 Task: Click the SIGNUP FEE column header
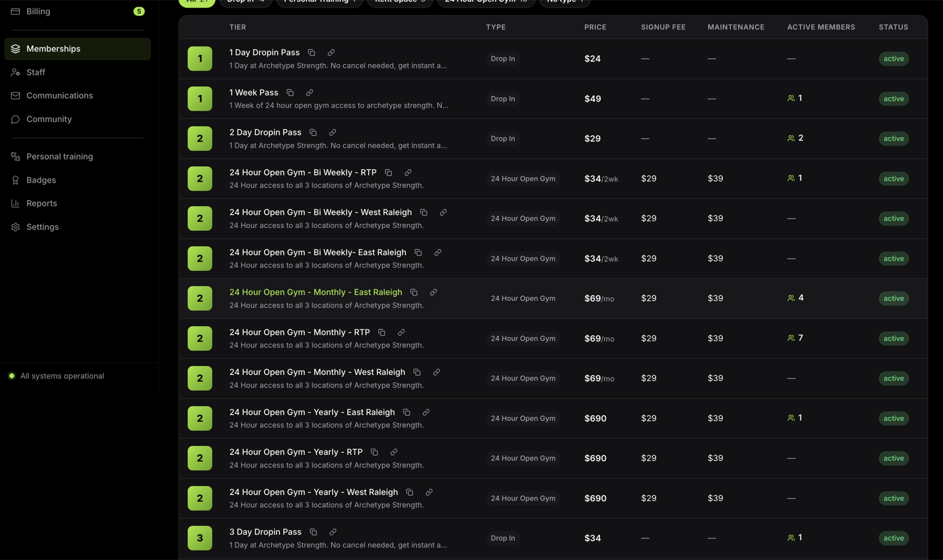coord(663,27)
